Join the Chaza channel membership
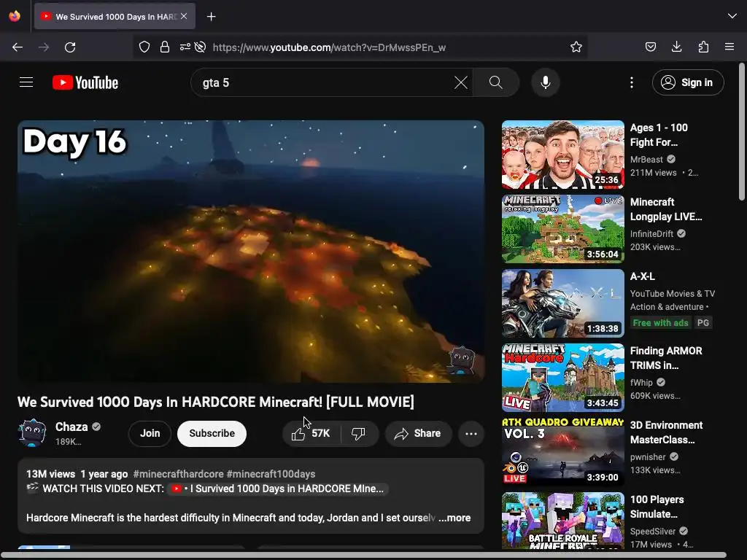This screenshot has height=560, width=747. tap(150, 433)
